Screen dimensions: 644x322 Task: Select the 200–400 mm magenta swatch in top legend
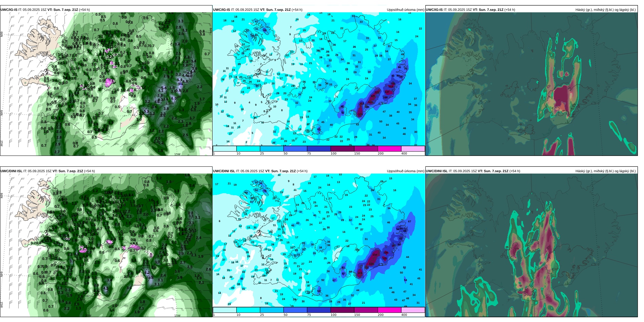coord(389,149)
